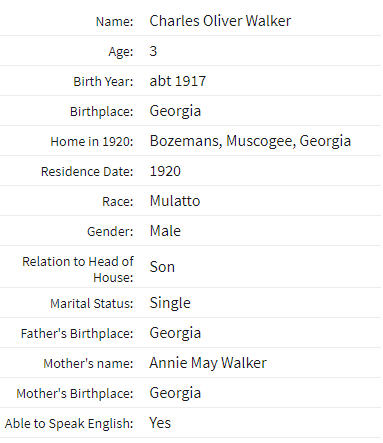Select the Age value 3
The image size is (383, 443).
pyautogui.click(x=153, y=51)
